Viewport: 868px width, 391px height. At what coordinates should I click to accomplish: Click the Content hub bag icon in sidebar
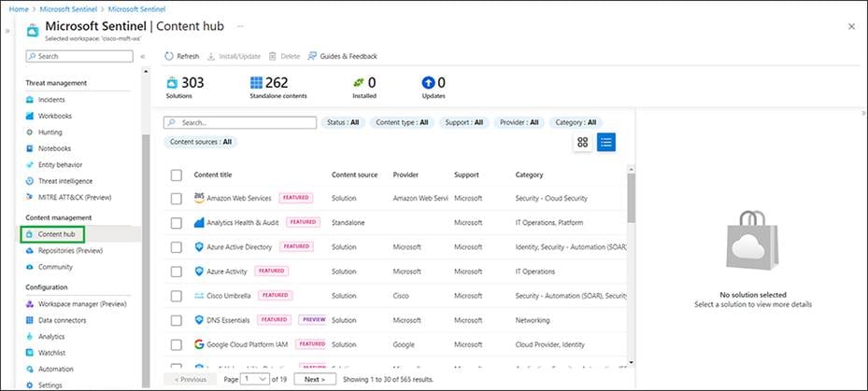(x=30, y=234)
